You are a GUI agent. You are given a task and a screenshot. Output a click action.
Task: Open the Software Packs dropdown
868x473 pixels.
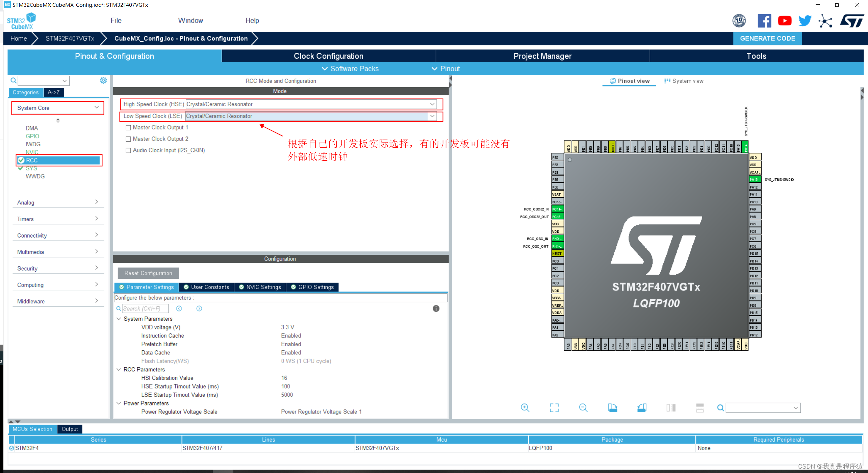pyautogui.click(x=350, y=69)
